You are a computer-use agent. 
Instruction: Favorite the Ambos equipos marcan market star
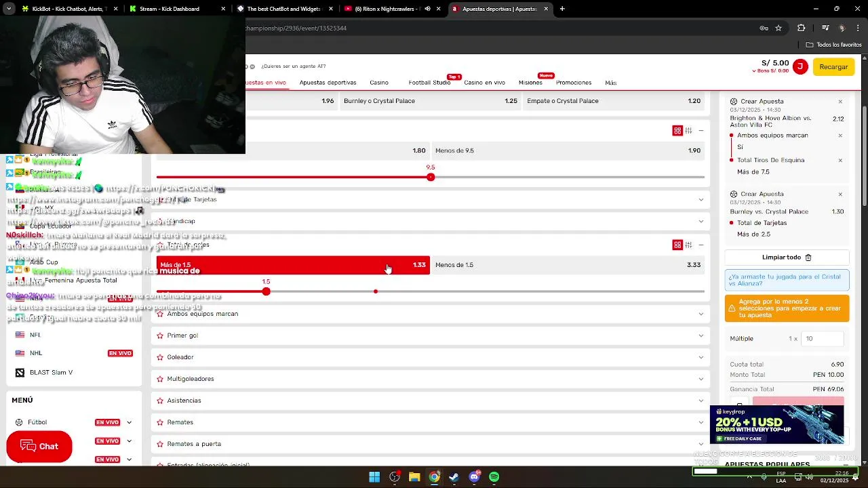[x=160, y=314]
